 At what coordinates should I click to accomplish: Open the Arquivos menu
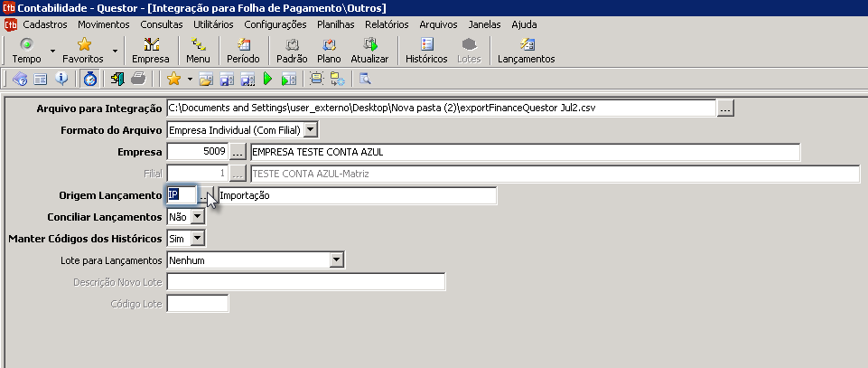click(x=438, y=24)
